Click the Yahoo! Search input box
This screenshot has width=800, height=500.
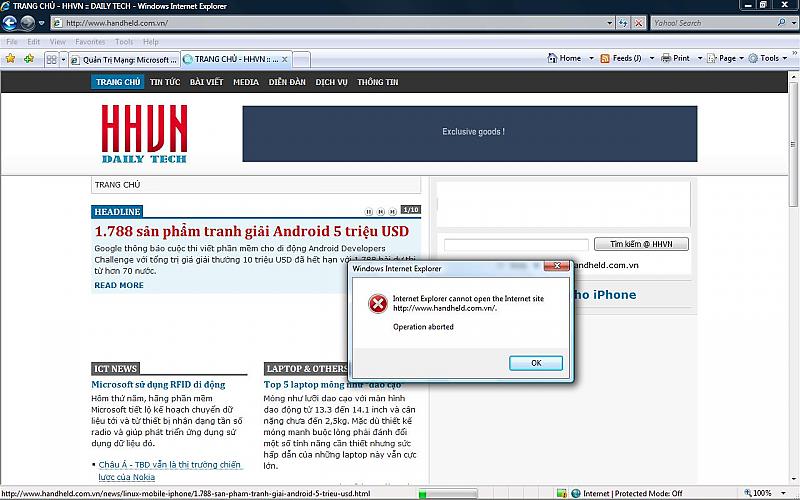(x=710, y=22)
